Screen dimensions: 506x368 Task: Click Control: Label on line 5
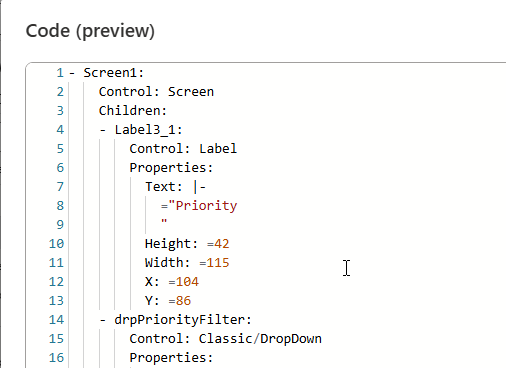coord(183,149)
